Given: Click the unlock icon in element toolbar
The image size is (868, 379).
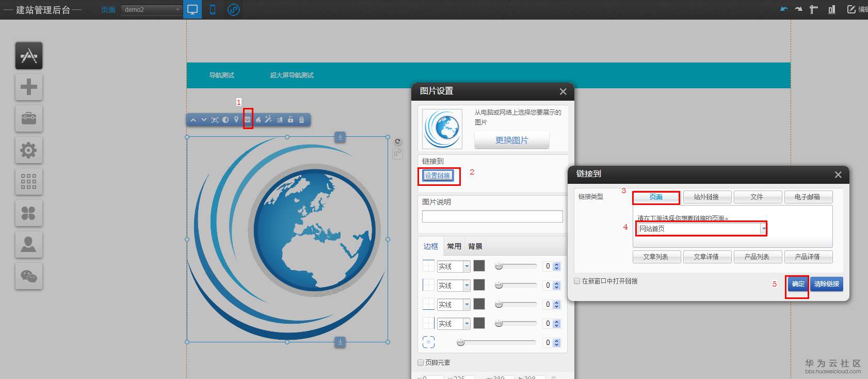Looking at the screenshot, I should pos(291,120).
